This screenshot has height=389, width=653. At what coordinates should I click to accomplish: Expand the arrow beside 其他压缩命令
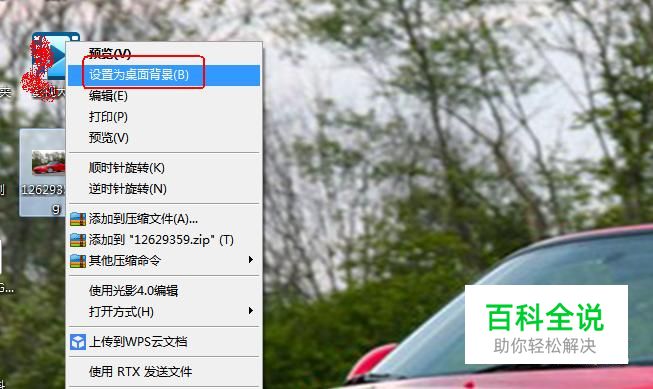pyautogui.click(x=251, y=260)
